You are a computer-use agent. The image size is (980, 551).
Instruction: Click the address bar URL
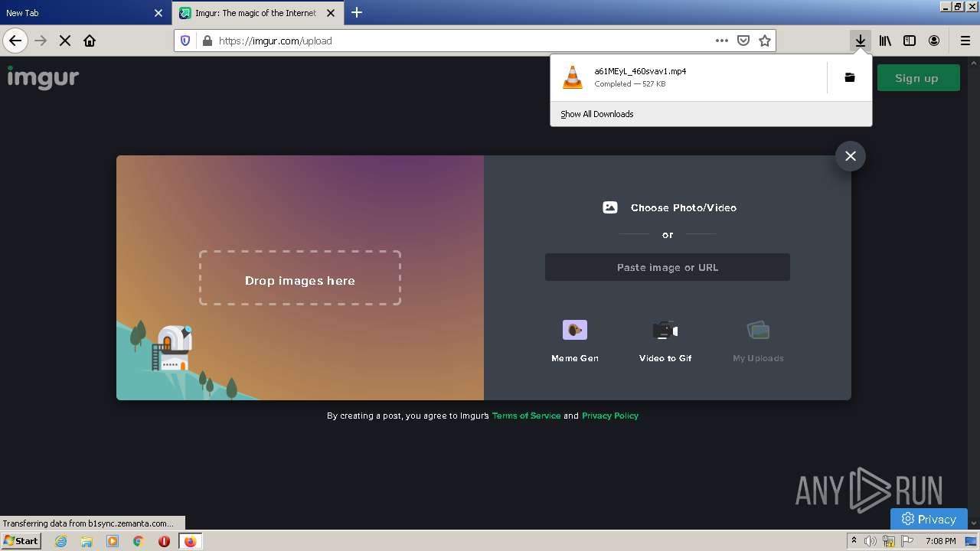[276, 41]
